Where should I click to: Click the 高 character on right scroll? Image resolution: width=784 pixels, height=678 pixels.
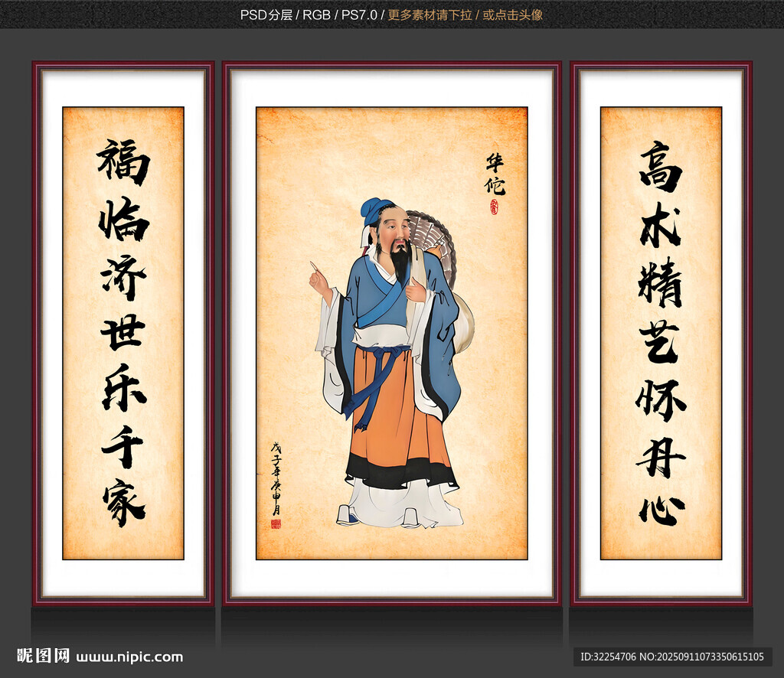pyautogui.click(x=661, y=166)
